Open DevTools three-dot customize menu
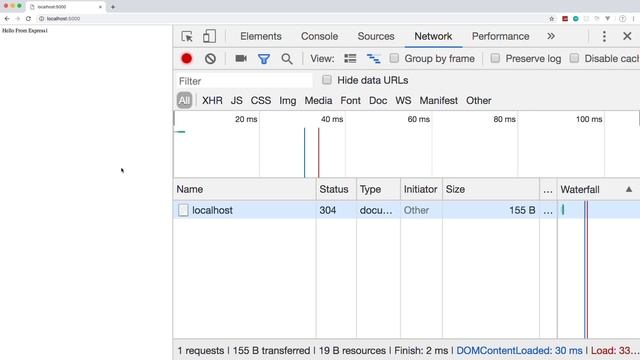The width and height of the screenshot is (640, 360). (604, 36)
